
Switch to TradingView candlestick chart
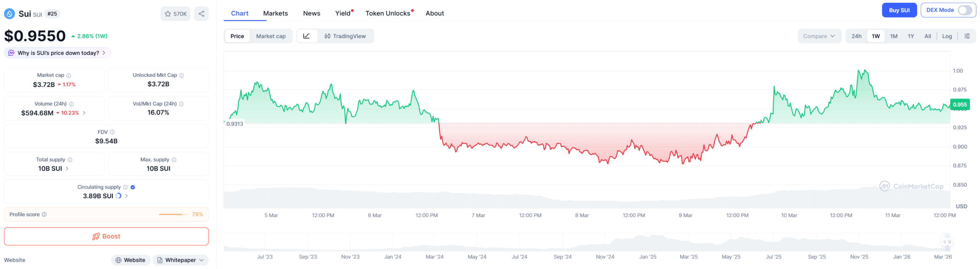(345, 36)
